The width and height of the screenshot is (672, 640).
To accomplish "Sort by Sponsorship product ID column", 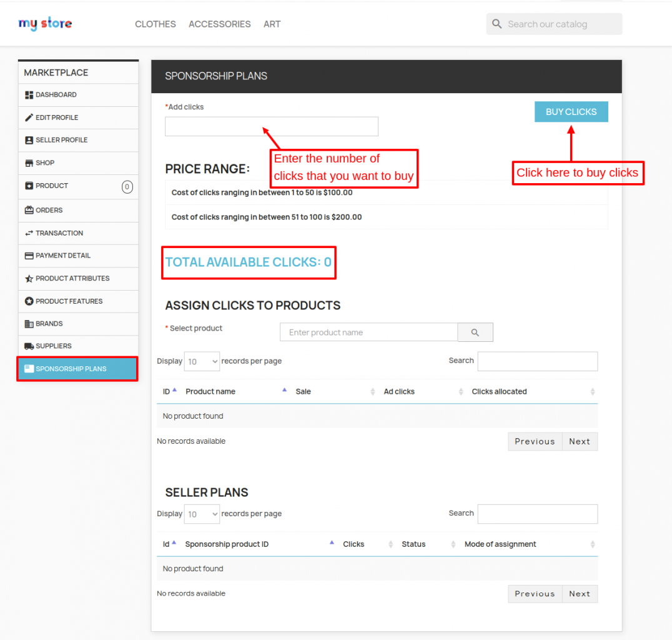I will 332,542.
